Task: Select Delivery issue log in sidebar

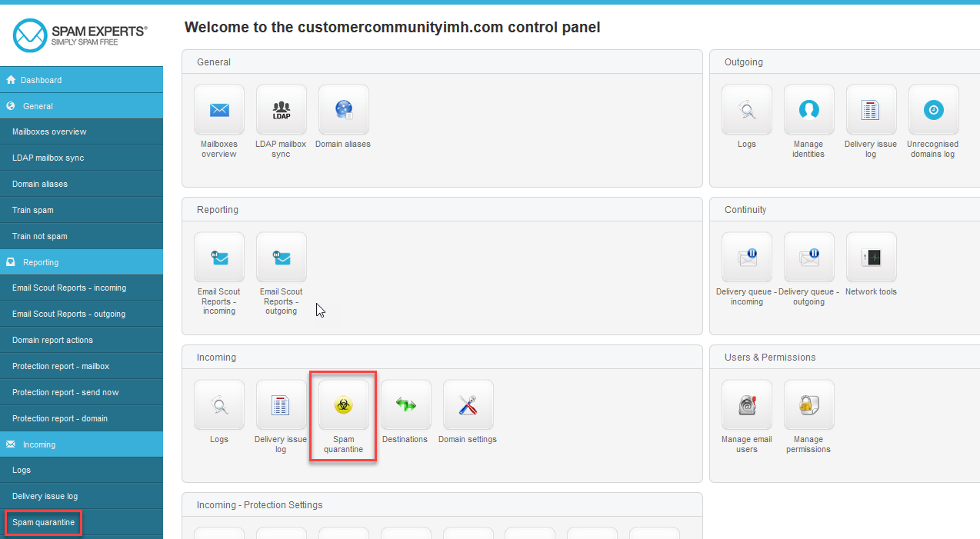Action: 82,496
